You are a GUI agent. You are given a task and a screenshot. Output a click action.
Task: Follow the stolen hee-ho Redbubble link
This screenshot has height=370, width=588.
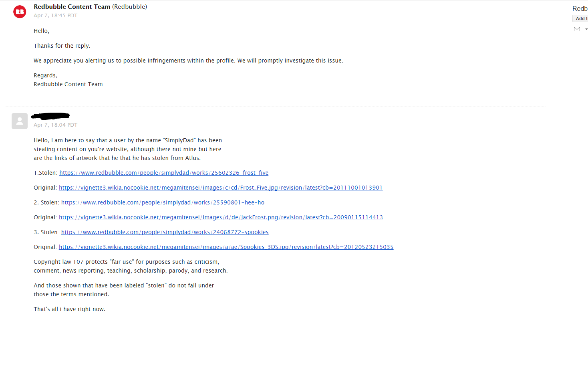click(x=163, y=202)
